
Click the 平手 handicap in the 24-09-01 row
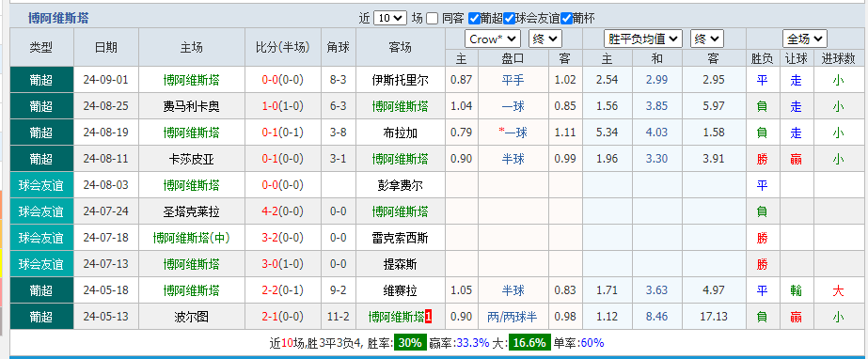point(513,80)
